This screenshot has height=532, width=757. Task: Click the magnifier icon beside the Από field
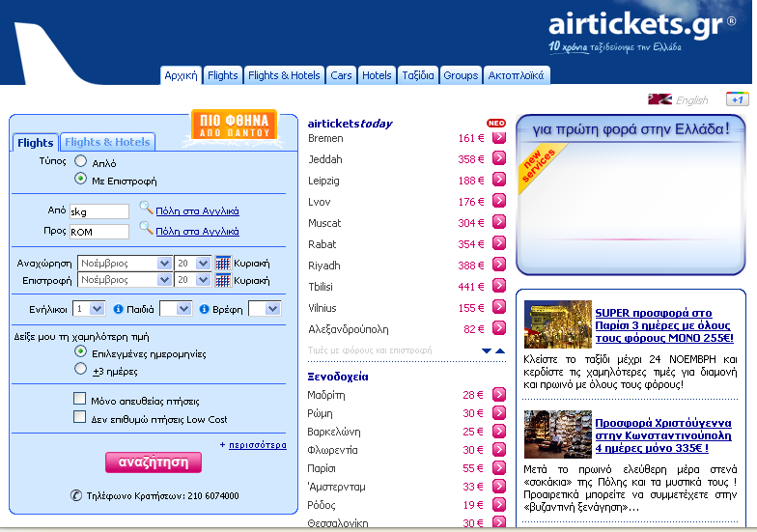point(147,209)
